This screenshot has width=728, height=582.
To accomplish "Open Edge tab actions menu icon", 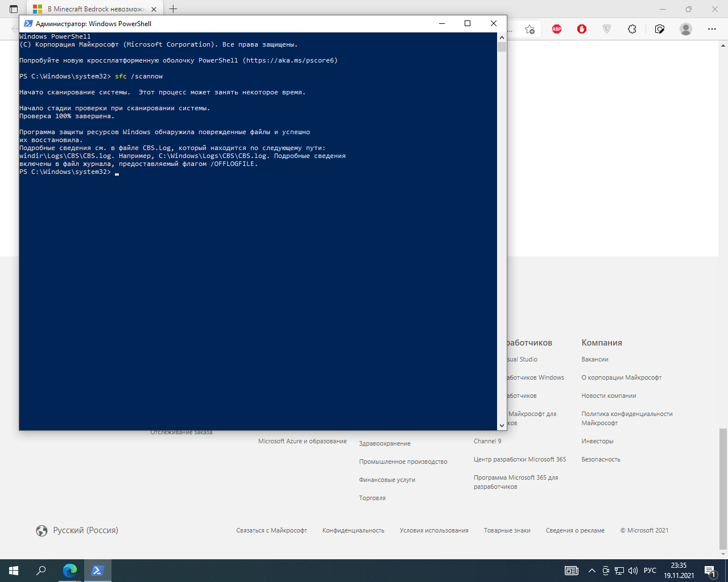I will [x=14, y=9].
